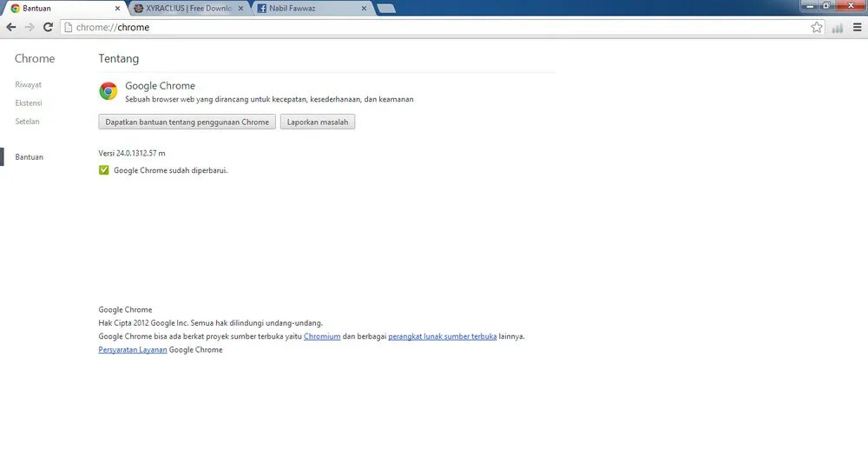Click the Chrome sidebar heading
The height and width of the screenshot is (463, 868).
coord(35,59)
